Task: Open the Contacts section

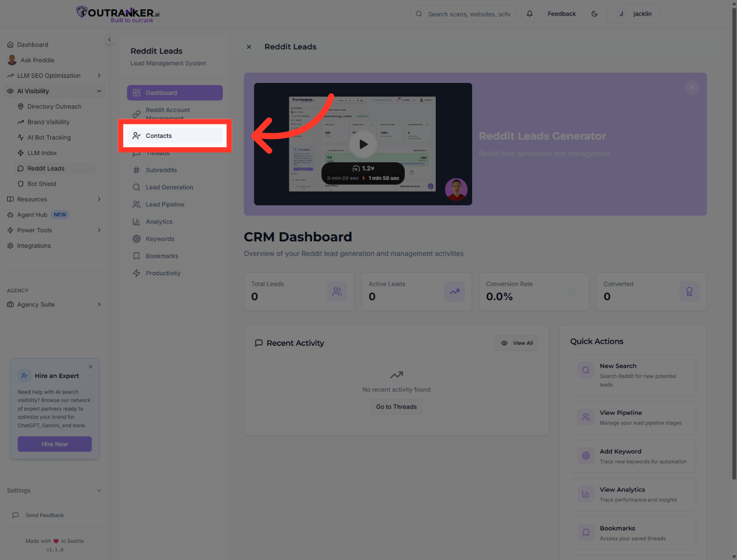Action: pos(175,136)
